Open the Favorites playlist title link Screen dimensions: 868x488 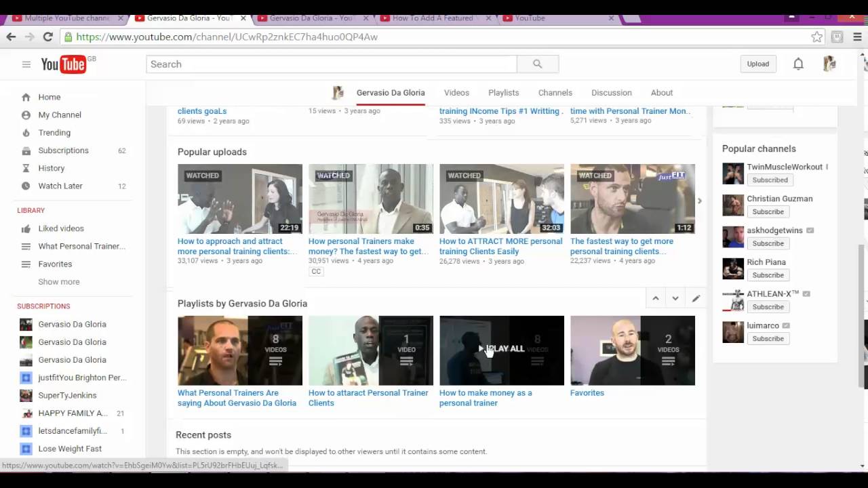click(587, 393)
